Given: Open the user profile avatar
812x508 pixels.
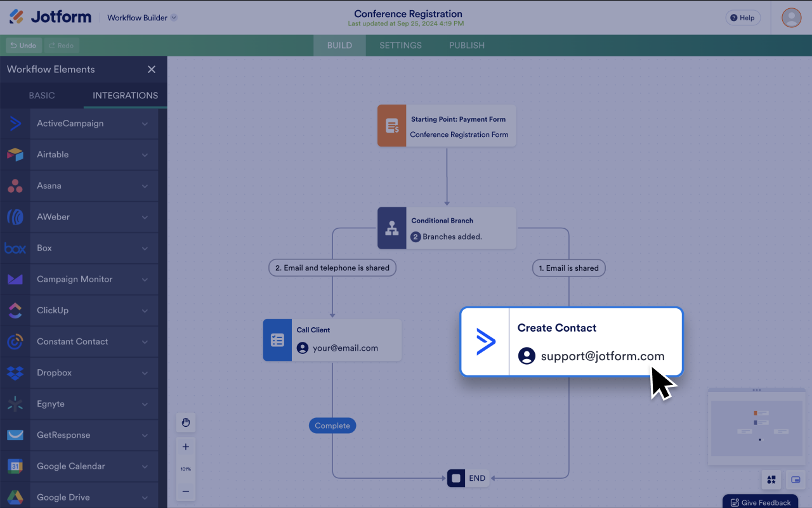Looking at the screenshot, I should (x=791, y=18).
